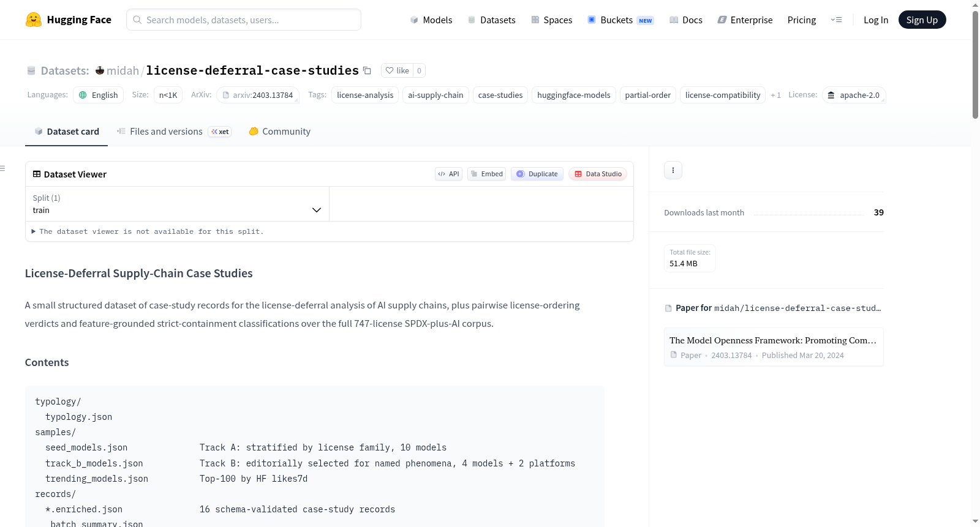980x527 pixels.
Task: Click the trending_models.json line in contents
Action: pos(176,479)
